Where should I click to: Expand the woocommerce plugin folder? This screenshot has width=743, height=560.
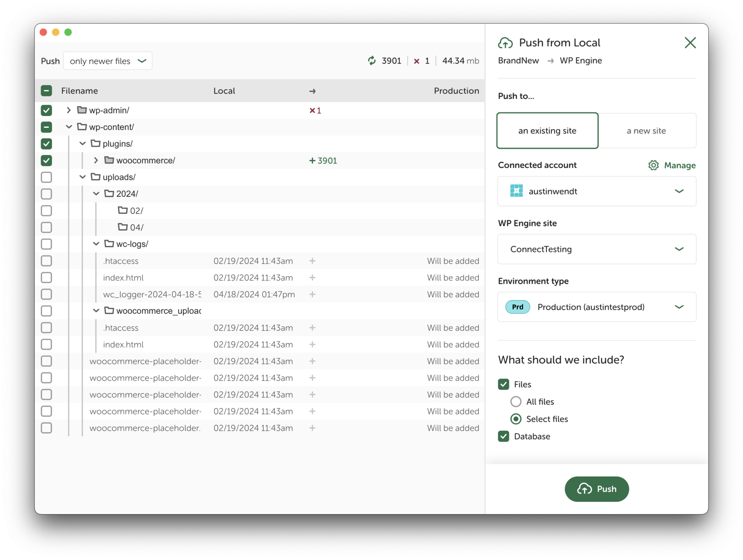pyautogui.click(x=96, y=160)
